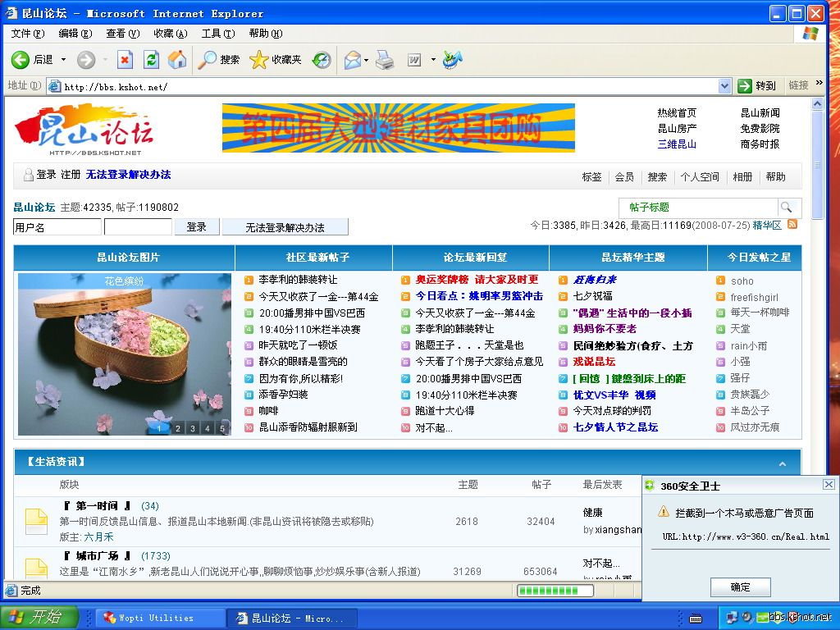Click 确定 in the 360安全卫士 popup

coord(740,587)
